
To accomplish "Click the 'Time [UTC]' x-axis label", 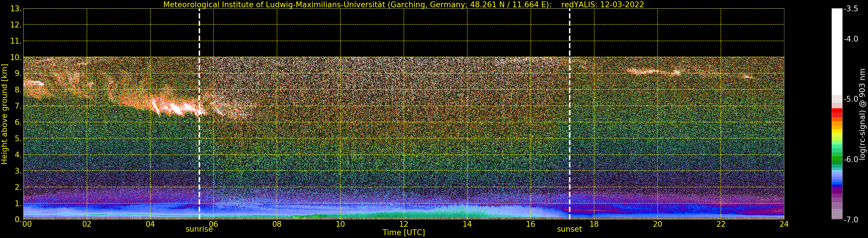I will 403,232.
